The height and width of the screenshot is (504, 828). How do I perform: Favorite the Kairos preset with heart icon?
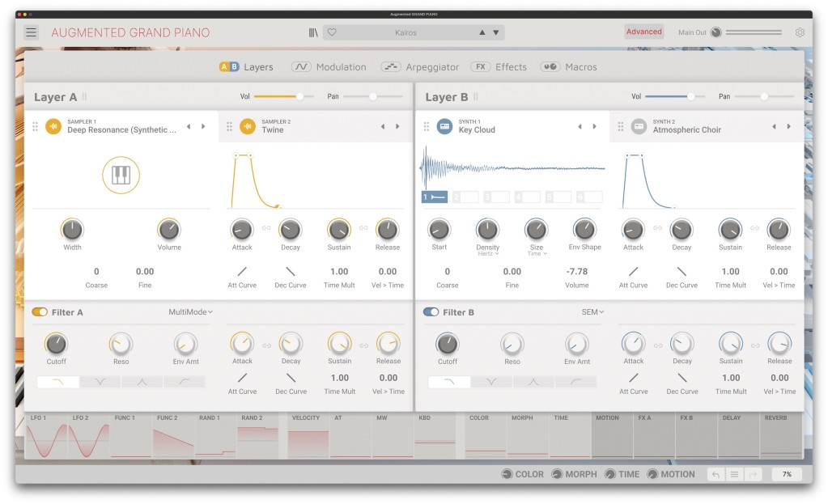[x=332, y=32]
